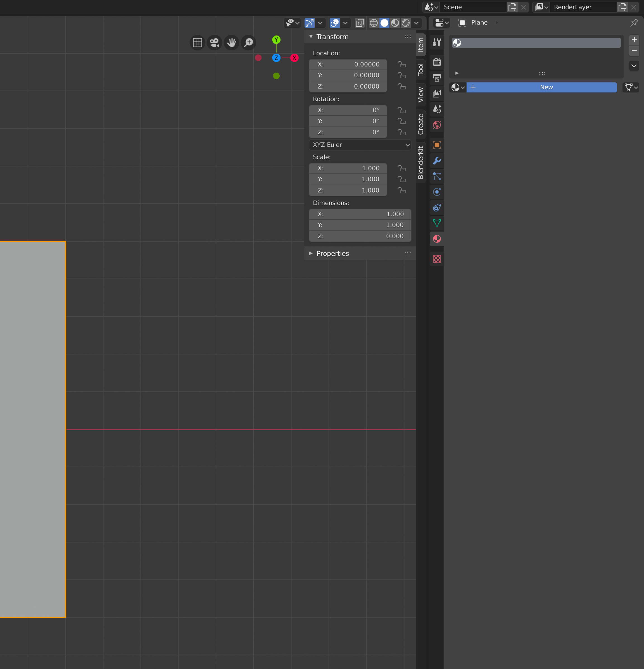Click the zoom view magnifier icon

coord(249,43)
